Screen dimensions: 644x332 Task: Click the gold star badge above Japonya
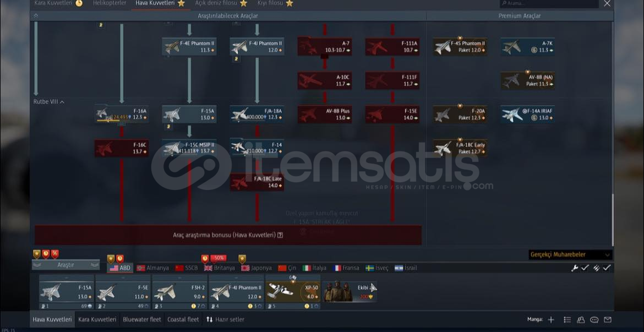tap(242, 258)
